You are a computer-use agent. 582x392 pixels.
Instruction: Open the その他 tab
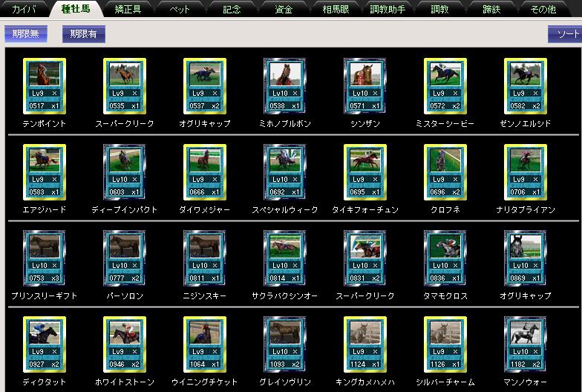coord(543,9)
